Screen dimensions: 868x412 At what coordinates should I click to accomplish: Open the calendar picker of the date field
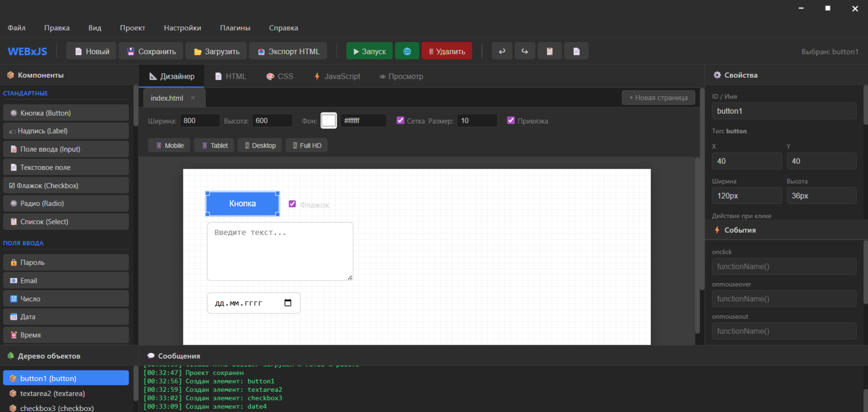pyautogui.click(x=288, y=303)
